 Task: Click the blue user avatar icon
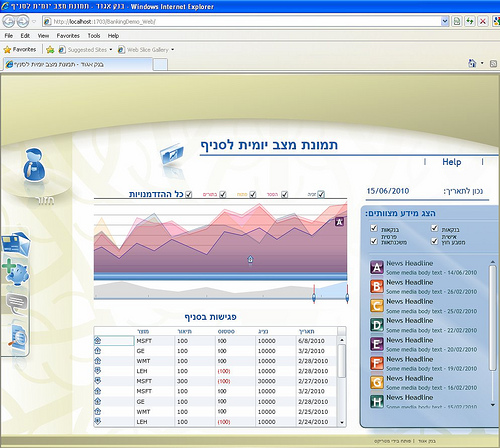[34, 166]
